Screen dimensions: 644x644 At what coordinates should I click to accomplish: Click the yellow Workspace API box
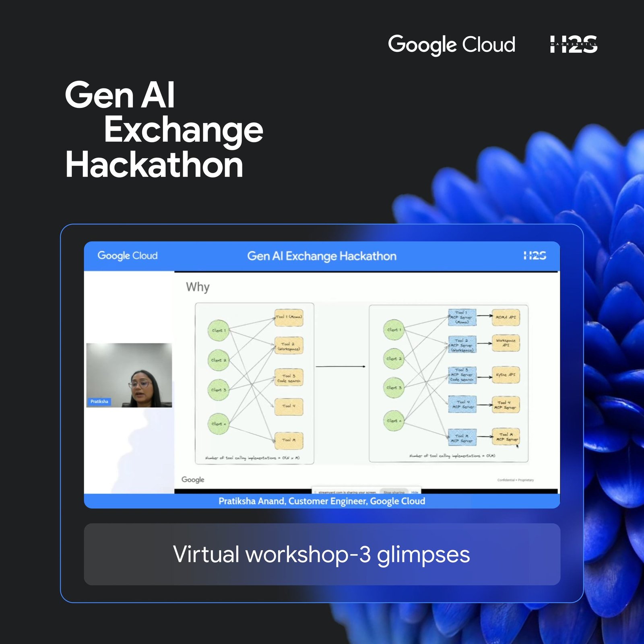pyautogui.click(x=506, y=343)
